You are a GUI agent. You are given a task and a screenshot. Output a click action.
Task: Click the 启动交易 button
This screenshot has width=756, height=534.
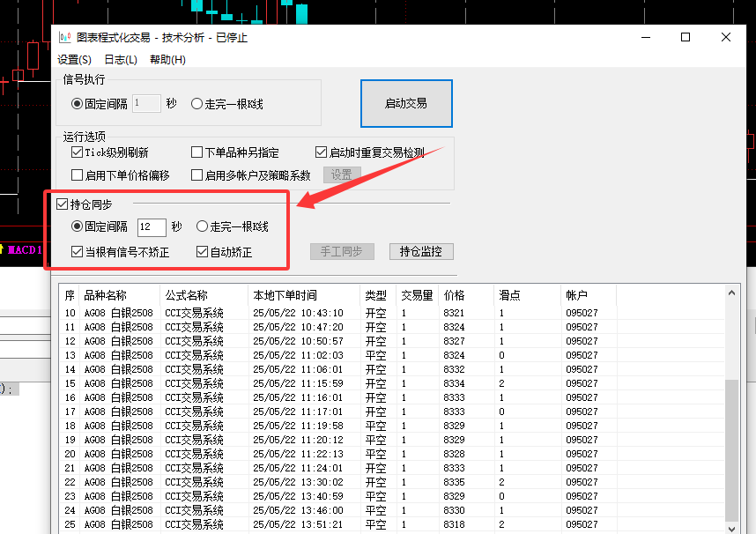coord(406,103)
